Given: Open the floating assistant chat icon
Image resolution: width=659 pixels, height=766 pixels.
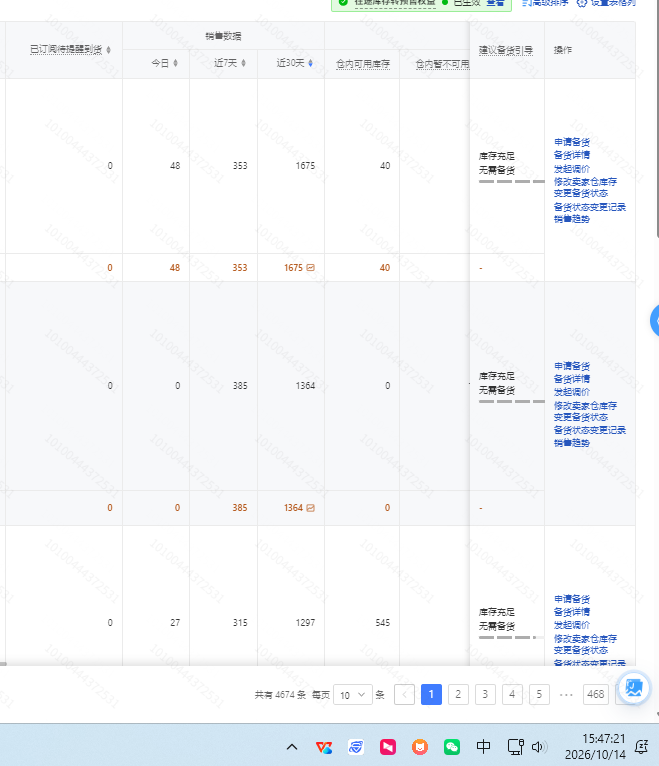Looking at the screenshot, I should pos(634,688).
